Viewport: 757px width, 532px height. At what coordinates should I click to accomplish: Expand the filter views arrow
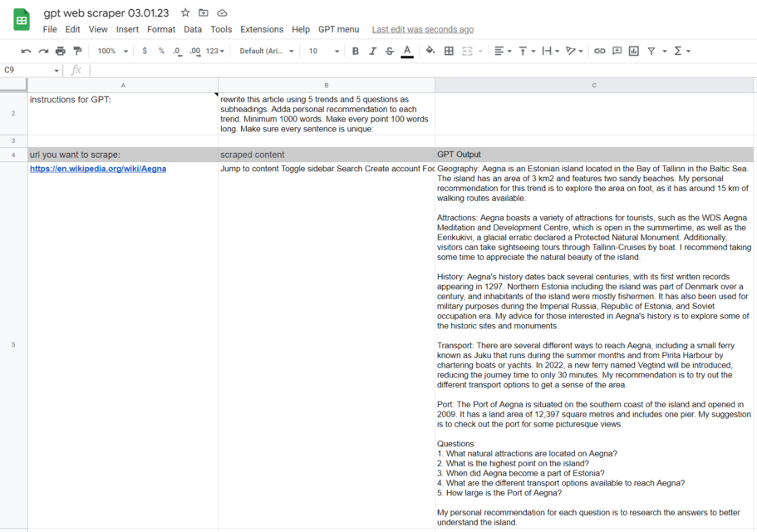coord(664,52)
